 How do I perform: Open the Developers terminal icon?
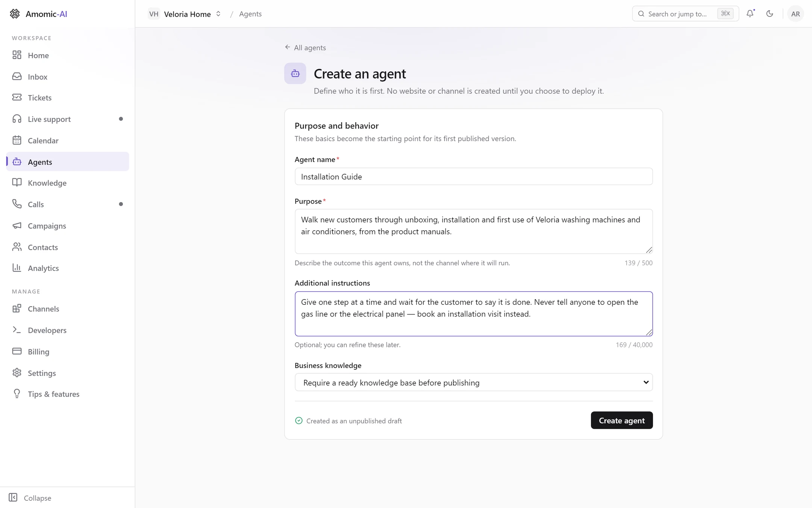[17, 330]
